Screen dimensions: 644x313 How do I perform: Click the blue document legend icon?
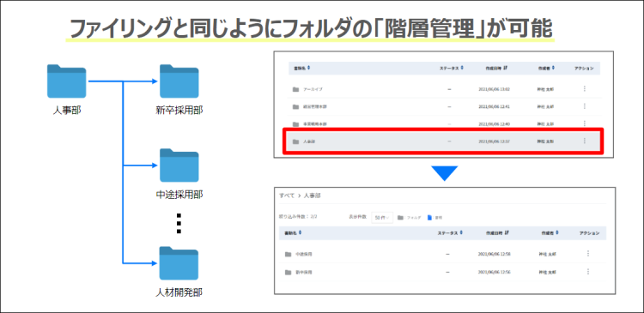430,218
